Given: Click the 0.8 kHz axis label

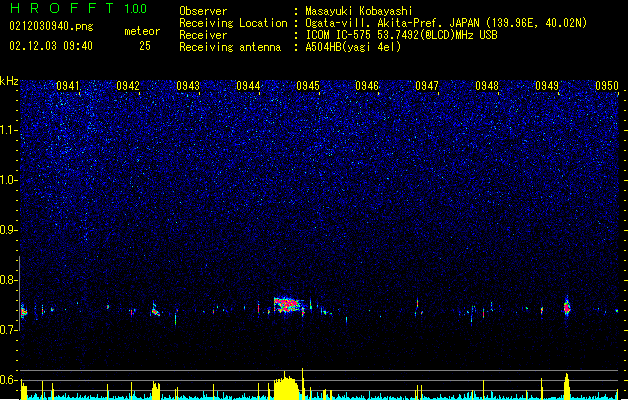Looking at the screenshot, I should pyautogui.click(x=9, y=280).
